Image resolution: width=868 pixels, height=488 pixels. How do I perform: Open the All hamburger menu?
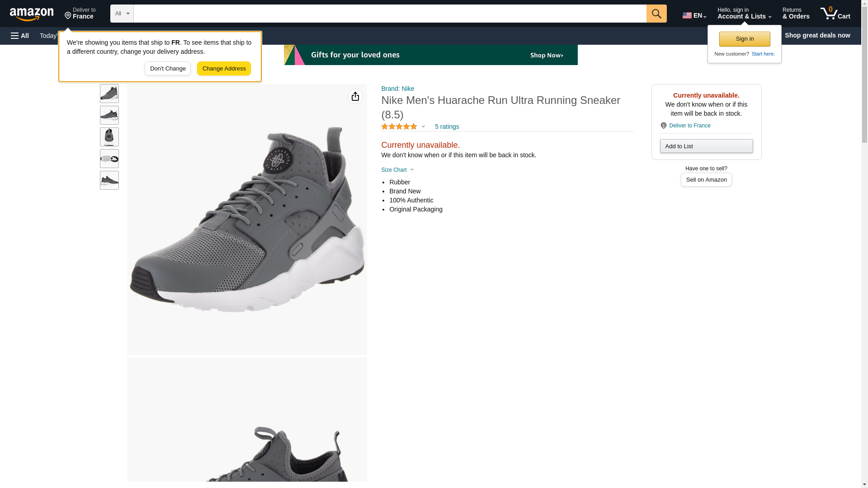[20, 36]
